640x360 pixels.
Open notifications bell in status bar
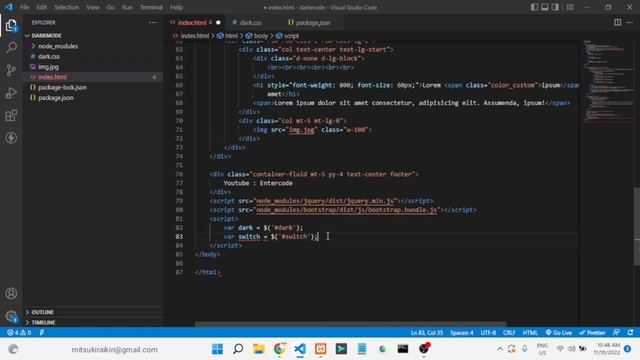coord(630,333)
